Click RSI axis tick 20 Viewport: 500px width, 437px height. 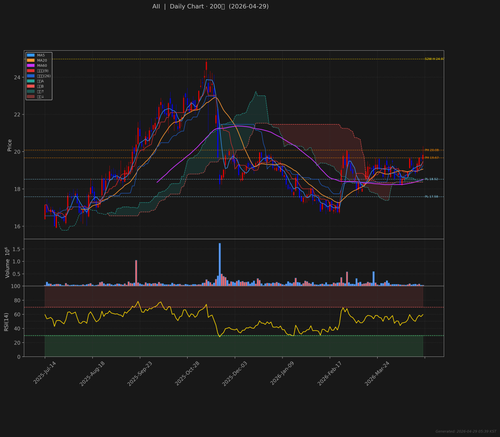click(17, 343)
